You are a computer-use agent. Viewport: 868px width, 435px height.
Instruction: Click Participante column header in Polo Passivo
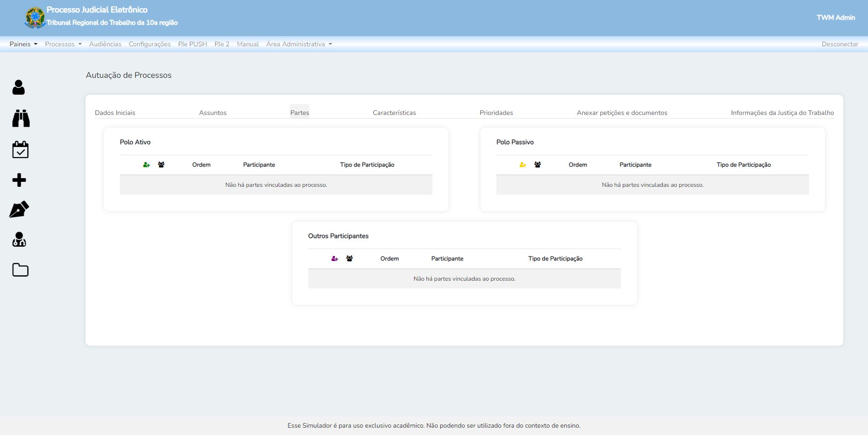(x=636, y=165)
